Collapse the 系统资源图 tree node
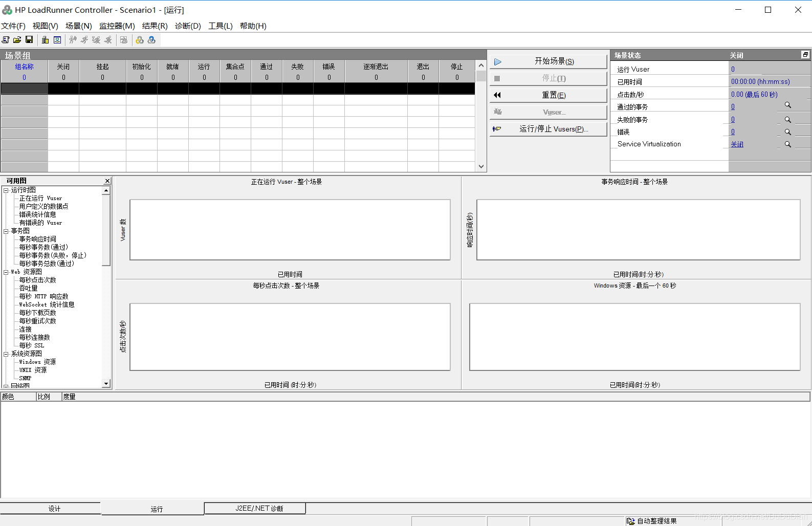812x526 pixels. (x=6, y=354)
